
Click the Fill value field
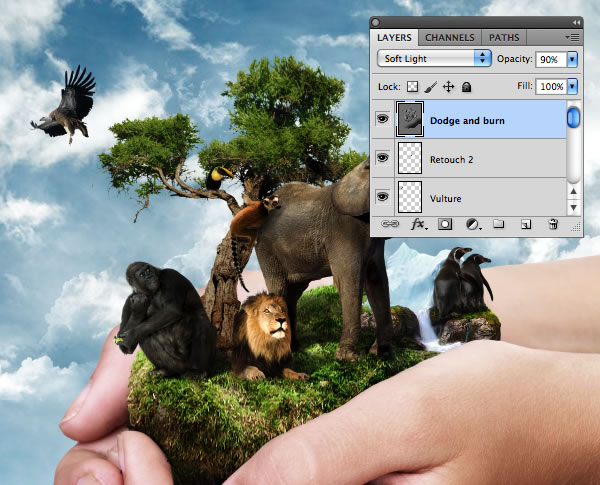(551, 87)
